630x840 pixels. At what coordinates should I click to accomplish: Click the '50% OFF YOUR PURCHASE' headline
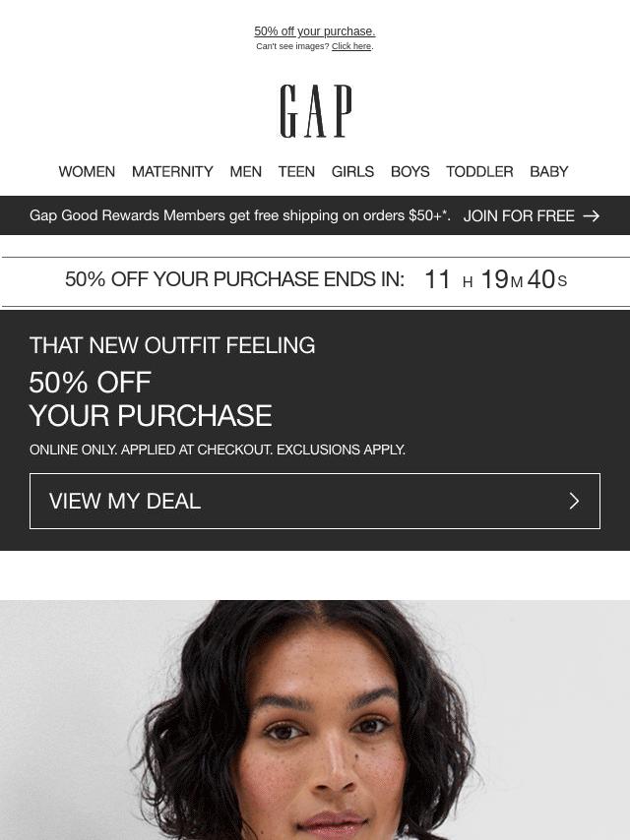coord(151,399)
